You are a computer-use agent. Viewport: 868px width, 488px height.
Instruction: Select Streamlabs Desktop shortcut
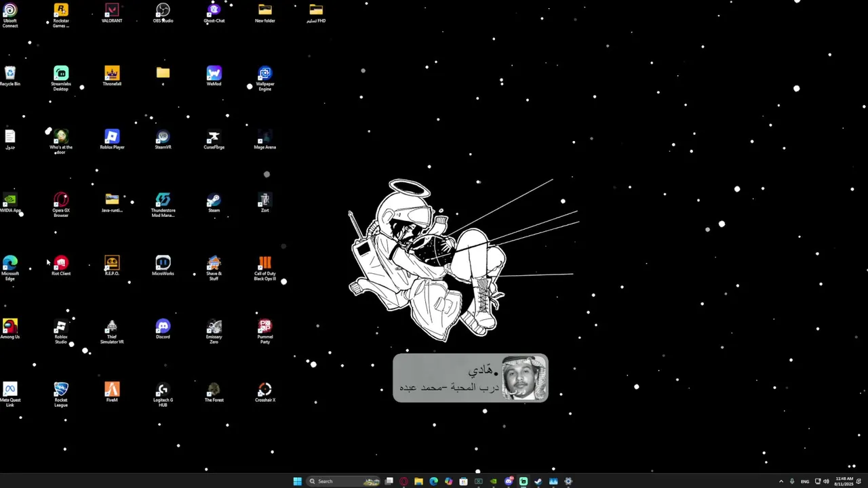click(x=61, y=79)
